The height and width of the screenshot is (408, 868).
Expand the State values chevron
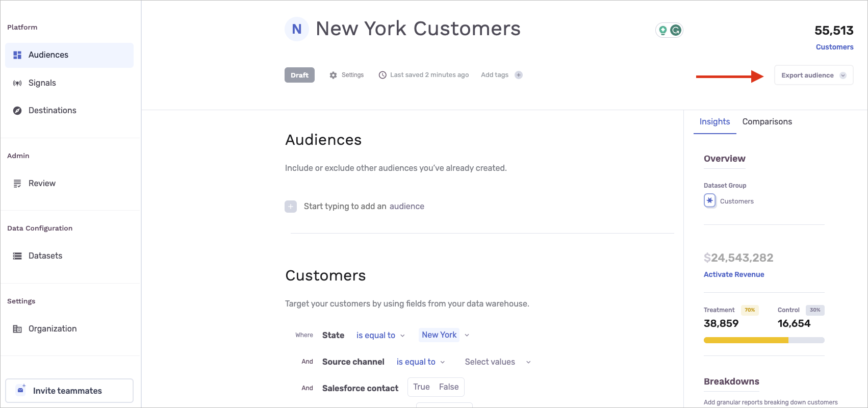[467, 336]
